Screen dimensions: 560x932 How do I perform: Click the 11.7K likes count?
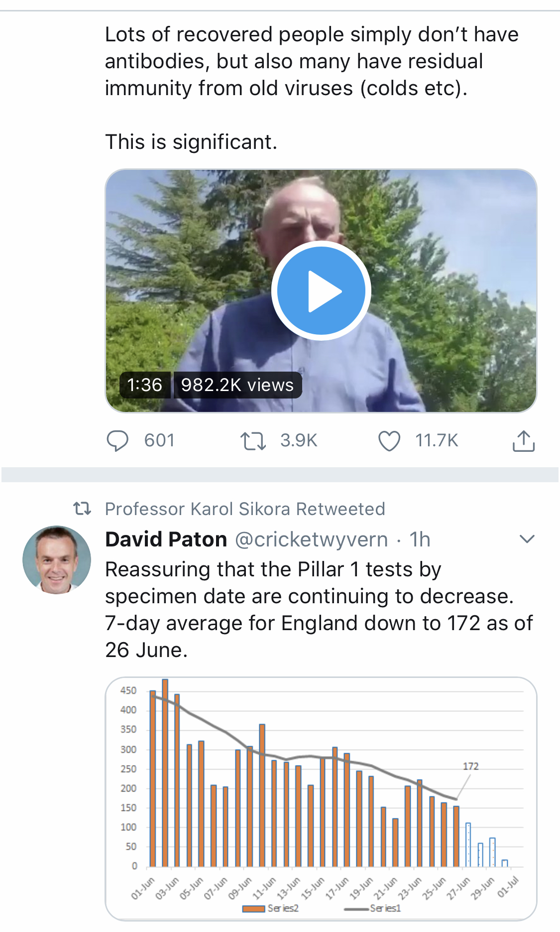[x=437, y=441]
